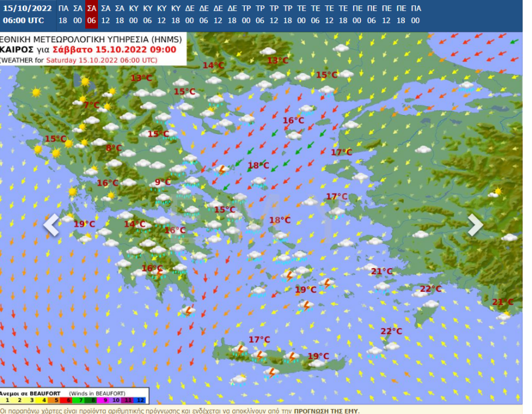Select the thunderstorm icon over Crete
The width and height of the screenshot is (532, 414).
tap(260, 355)
